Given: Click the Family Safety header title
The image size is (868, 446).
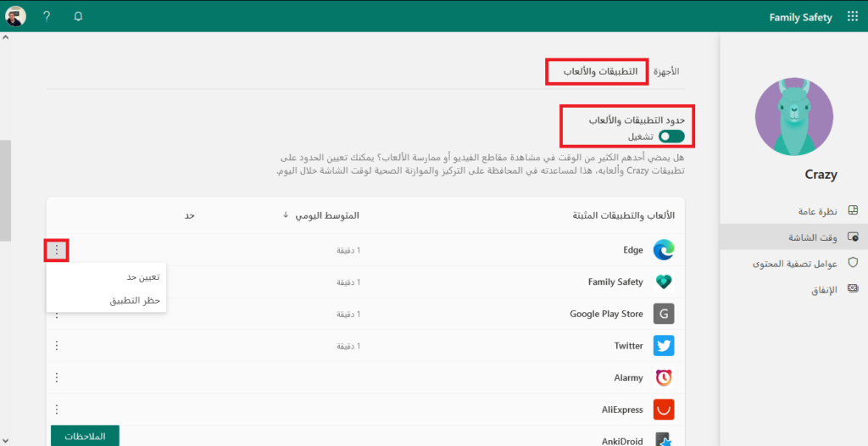Looking at the screenshot, I should click(x=800, y=17).
